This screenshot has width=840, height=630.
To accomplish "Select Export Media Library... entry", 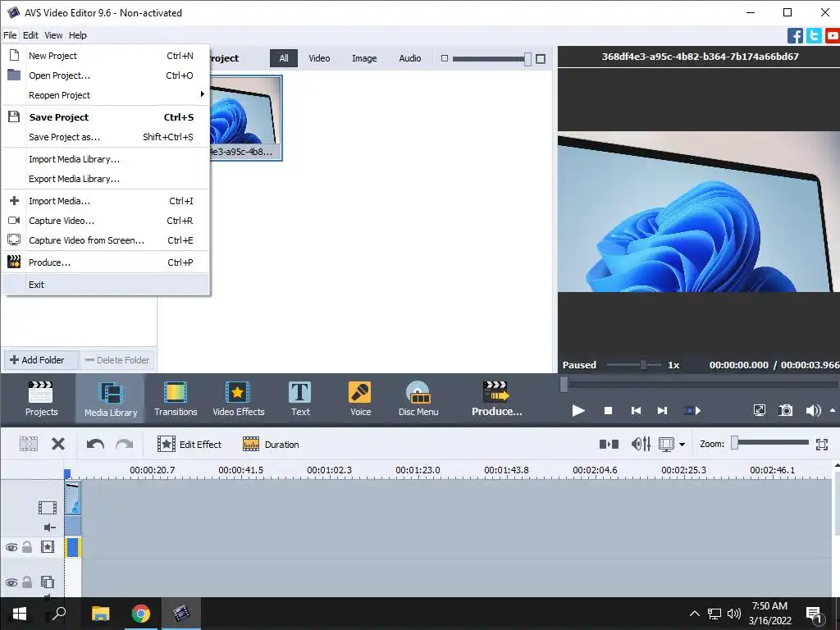I will 106,179.
